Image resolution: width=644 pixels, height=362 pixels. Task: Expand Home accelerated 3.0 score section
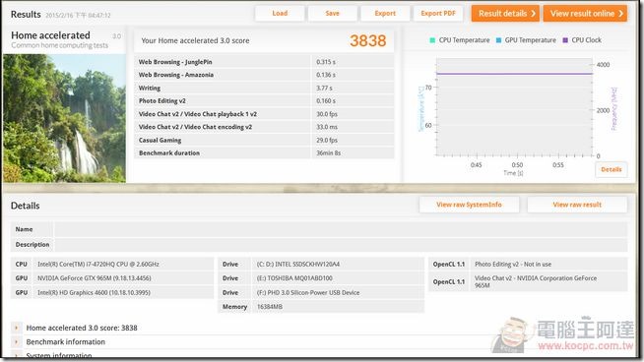(x=16, y=328)
